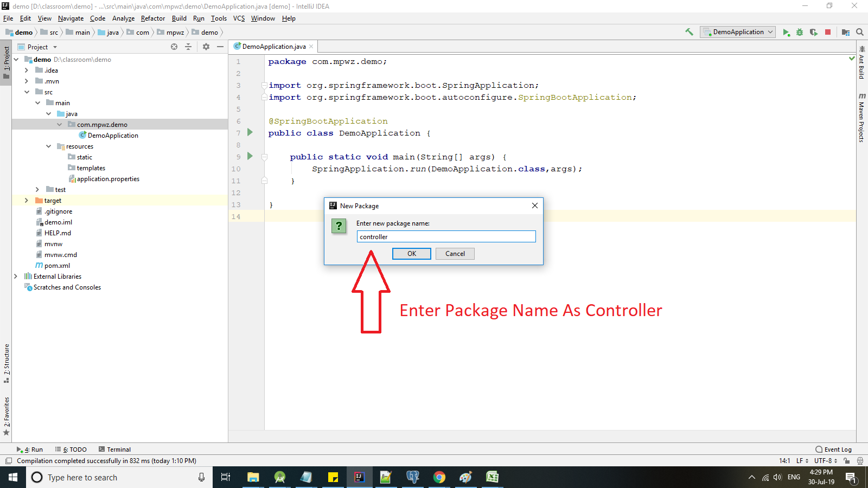Close the DemoApplication.java editor tab
The height and width of the screenshot is (488, 868).
click(311, 47)
